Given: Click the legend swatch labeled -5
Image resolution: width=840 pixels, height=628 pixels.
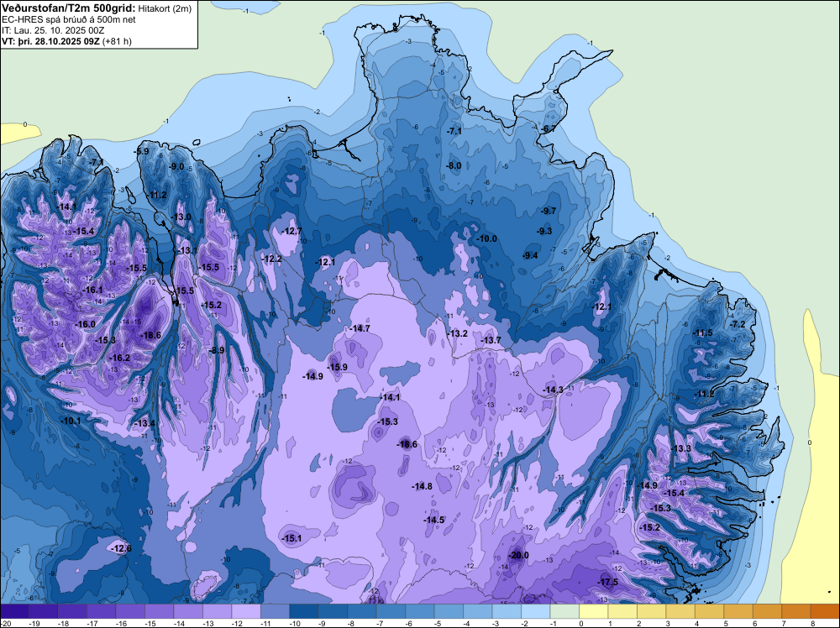Looking at the screenshot, I should (449, 611).
